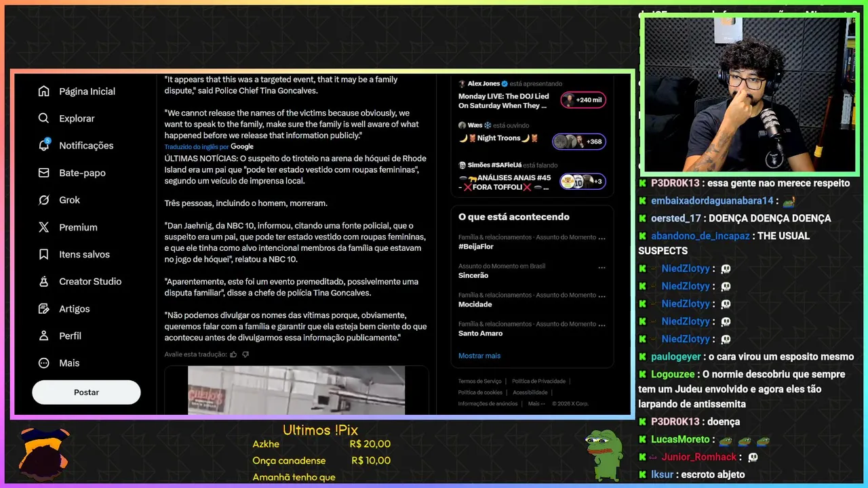Click Wæs avatar in live list
Viewport: 868px width, 488px height.
[x=462, y=125]
